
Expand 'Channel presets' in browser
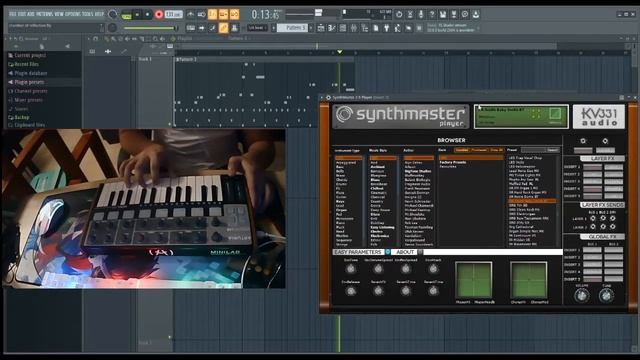(x=28, y=91)
